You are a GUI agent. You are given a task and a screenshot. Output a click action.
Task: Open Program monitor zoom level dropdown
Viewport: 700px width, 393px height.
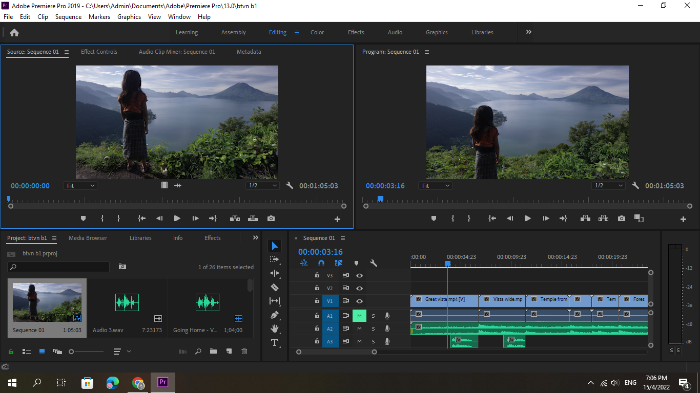click(x=435, y=185)
